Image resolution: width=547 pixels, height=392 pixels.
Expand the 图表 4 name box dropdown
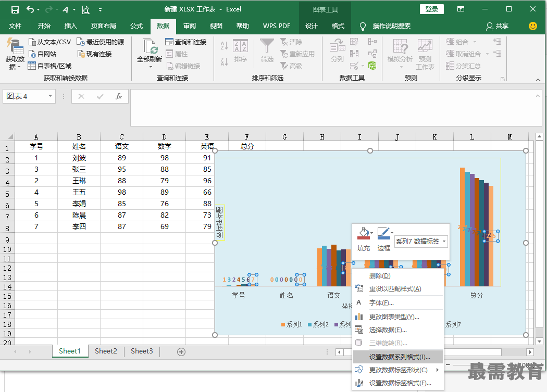50,96
